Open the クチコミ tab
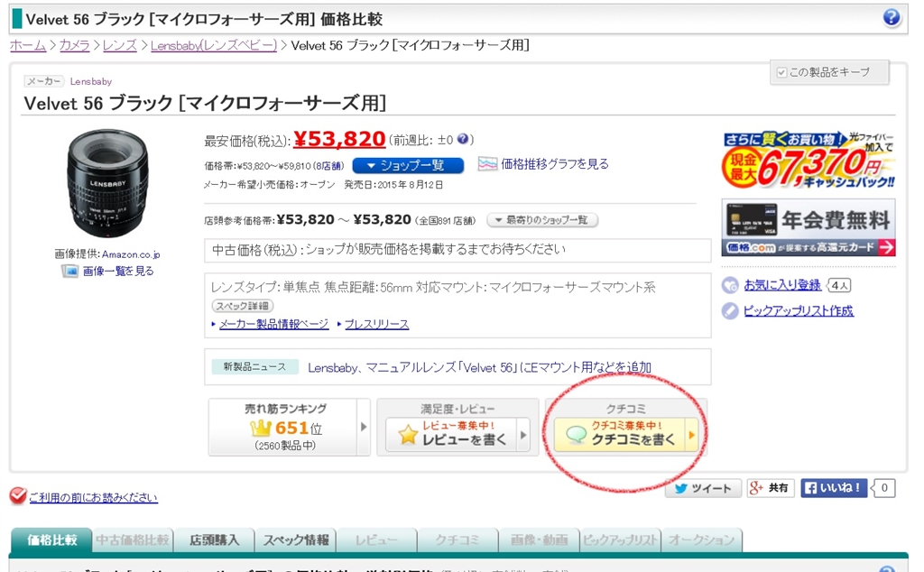 pos(457,540)
